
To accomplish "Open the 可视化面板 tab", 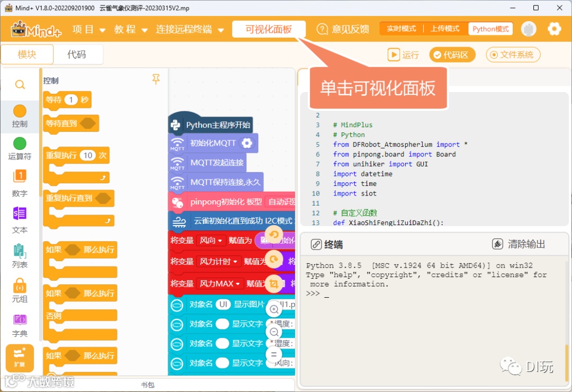I will click(269, 29).
